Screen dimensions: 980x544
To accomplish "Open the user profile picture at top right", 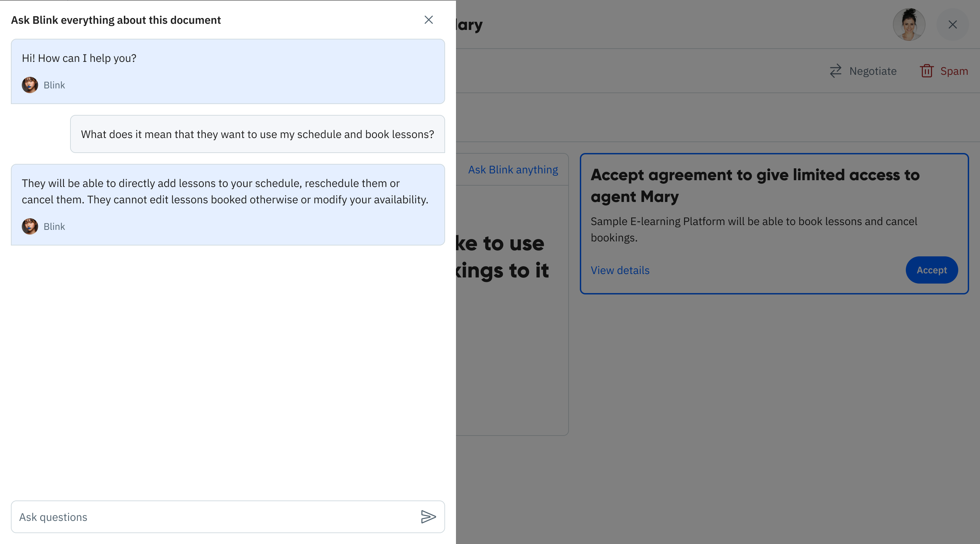I will (x=909, y=25).
